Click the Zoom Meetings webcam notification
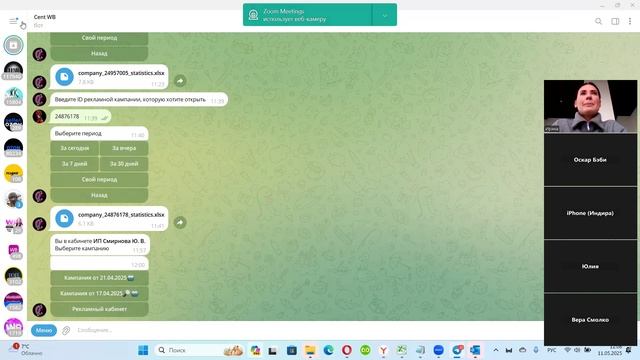This screenshot has height=360, width=640. [x=307, y=15]
